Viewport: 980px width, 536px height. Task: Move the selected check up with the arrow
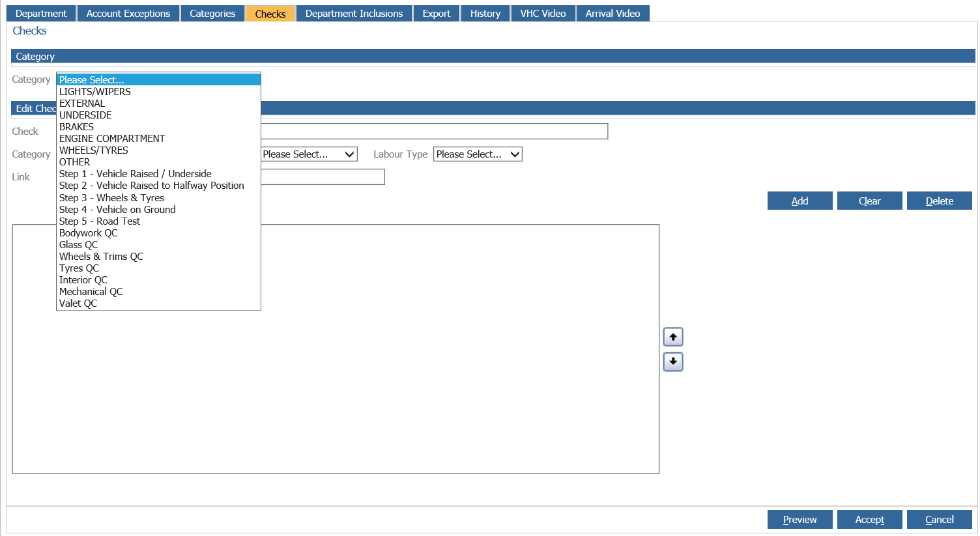click(673, 337)
